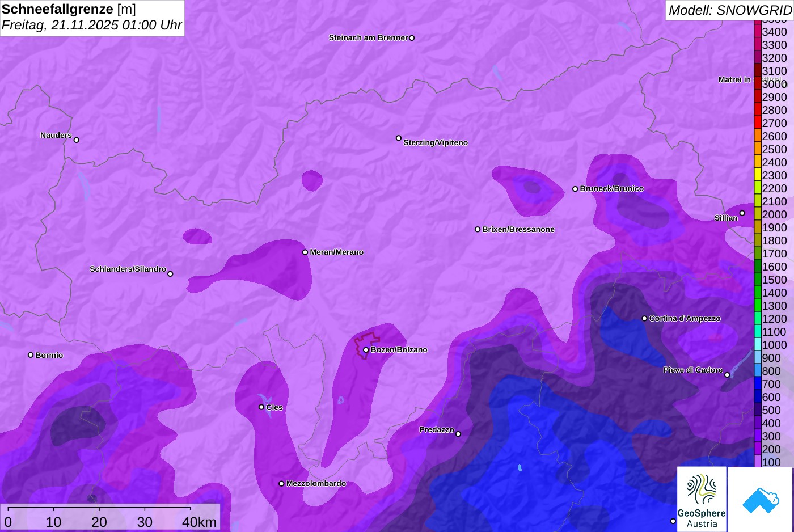Click the Predazzo marker dot
Screen dimensions: 794x532
point(458,434)
